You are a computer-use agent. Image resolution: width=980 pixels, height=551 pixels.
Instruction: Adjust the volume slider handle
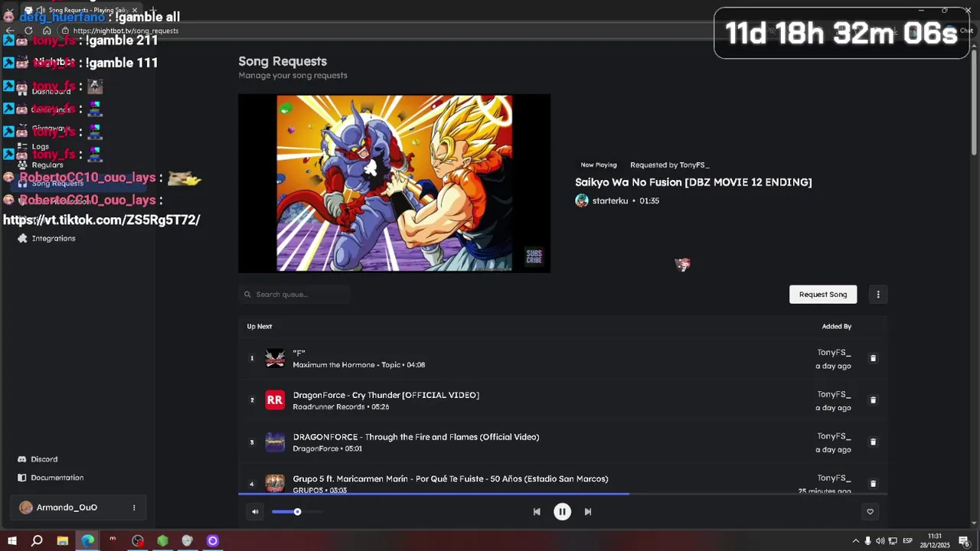tap(297, 512)
